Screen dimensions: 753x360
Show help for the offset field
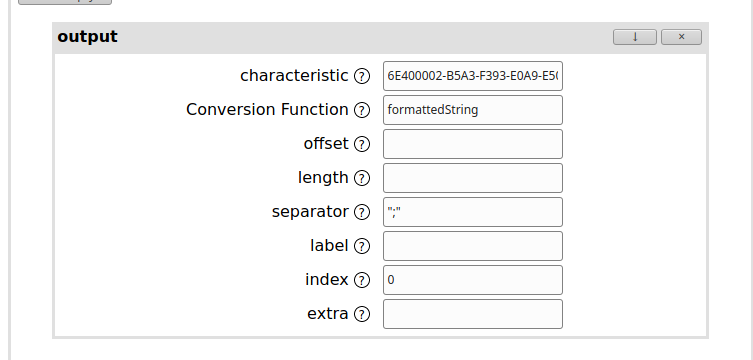(362, 144)
